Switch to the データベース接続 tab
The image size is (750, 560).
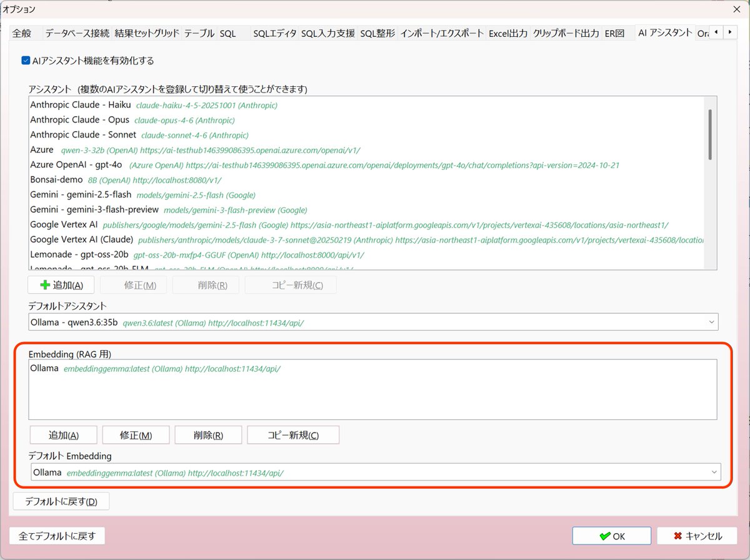tap(77, 33)
